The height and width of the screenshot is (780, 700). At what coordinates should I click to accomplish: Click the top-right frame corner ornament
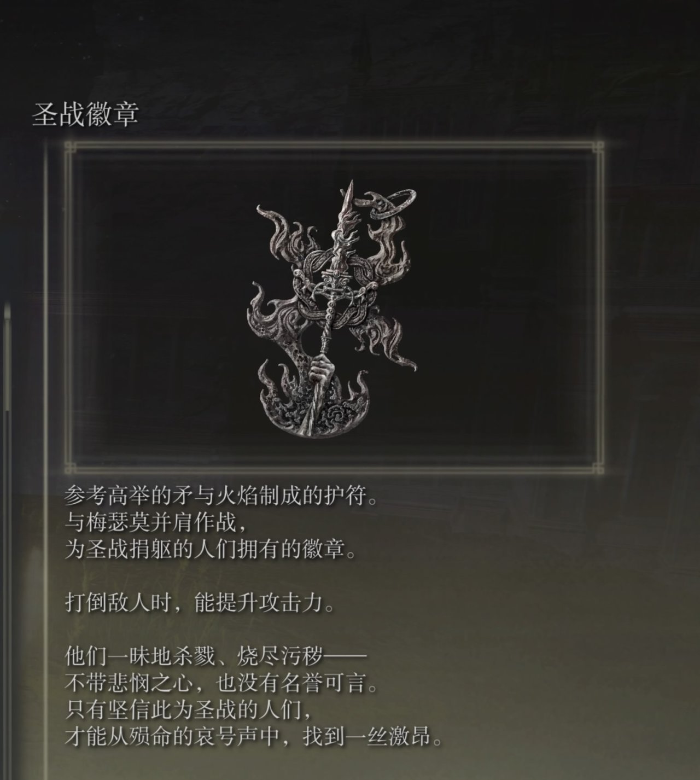pyautogui.click(x=599, y=146)
